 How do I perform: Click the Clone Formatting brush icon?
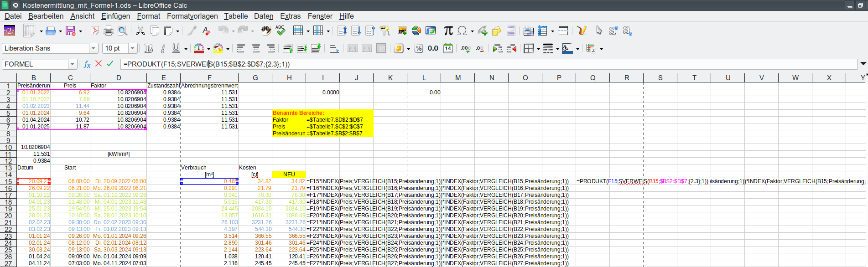[x=192, y=31]
